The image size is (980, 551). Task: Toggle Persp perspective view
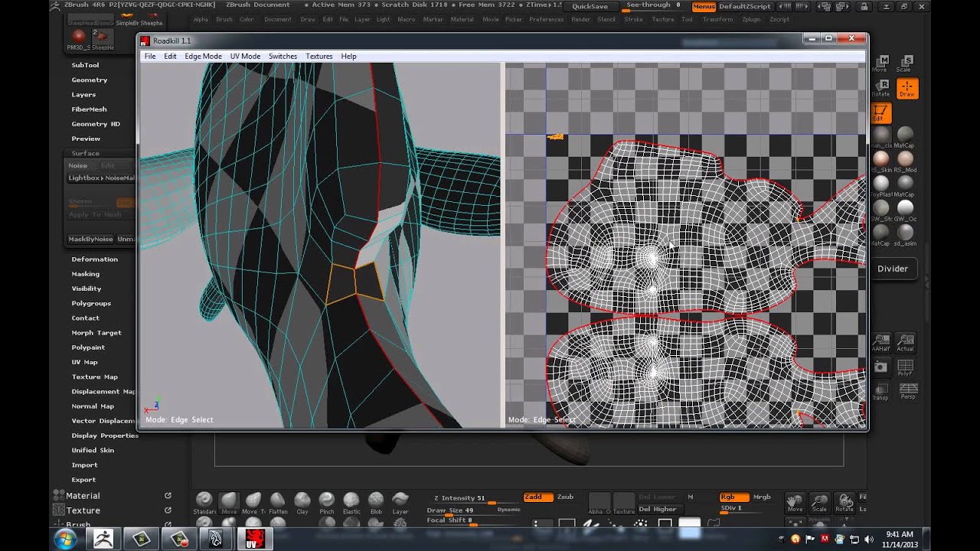tap(907, 392)
